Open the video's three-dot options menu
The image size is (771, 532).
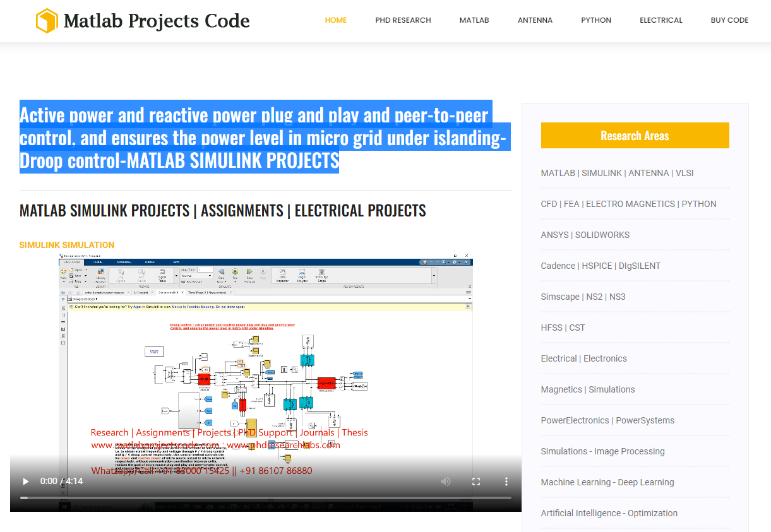tap(506, 482)
